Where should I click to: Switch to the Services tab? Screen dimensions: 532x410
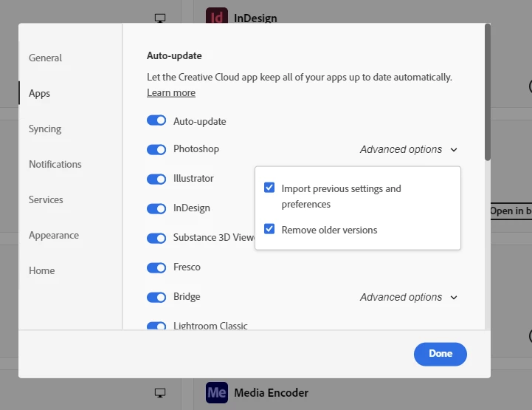46,199
